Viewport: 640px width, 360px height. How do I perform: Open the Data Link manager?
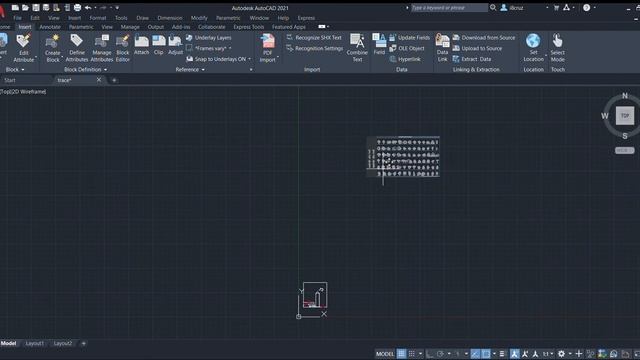tap(442, 48)
